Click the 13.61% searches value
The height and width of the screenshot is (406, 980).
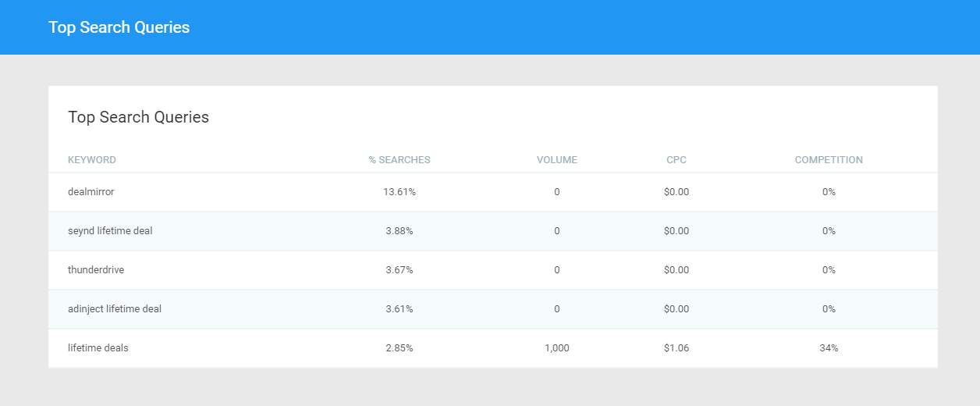pos(399,192)
